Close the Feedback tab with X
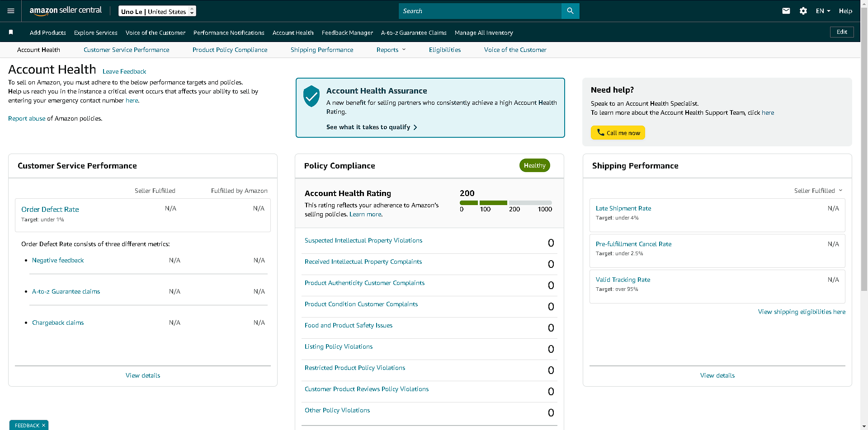This screenshot has width=868, height=430. coord(43,425)
